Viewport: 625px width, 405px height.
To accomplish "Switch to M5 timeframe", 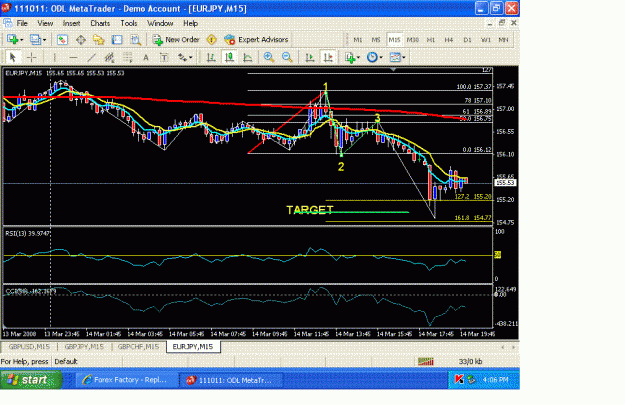I will 375,39.
